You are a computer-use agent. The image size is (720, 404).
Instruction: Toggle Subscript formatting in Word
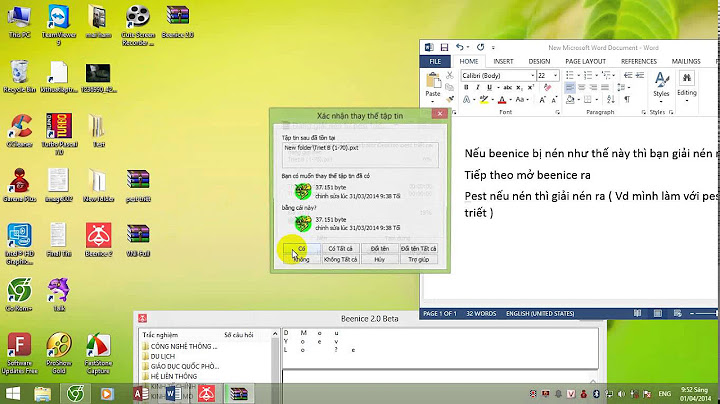coord(519,87)
